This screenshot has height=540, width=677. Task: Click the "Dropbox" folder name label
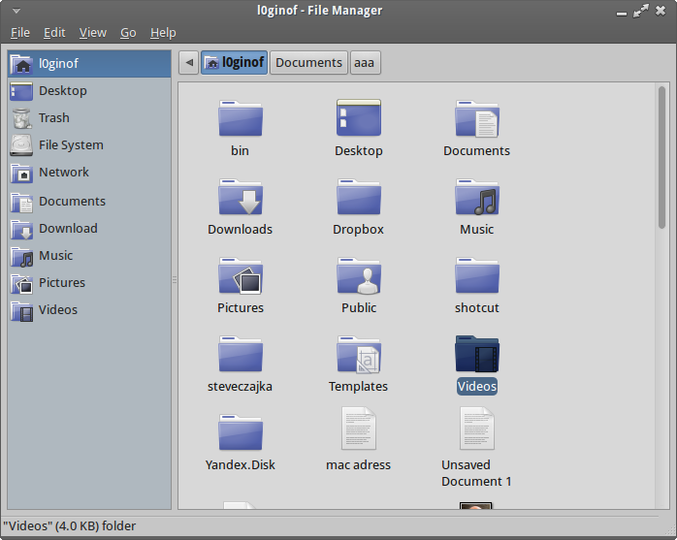point(358,230)
